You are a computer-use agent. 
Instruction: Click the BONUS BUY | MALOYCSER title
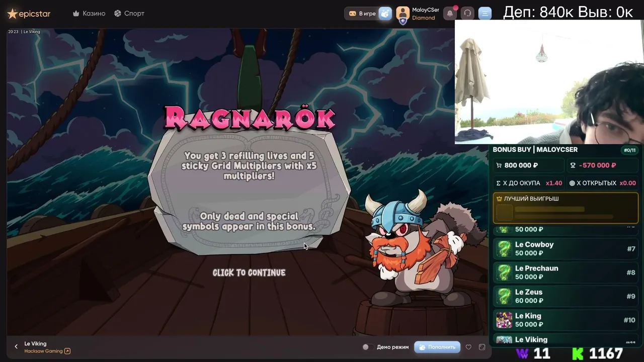535,150
